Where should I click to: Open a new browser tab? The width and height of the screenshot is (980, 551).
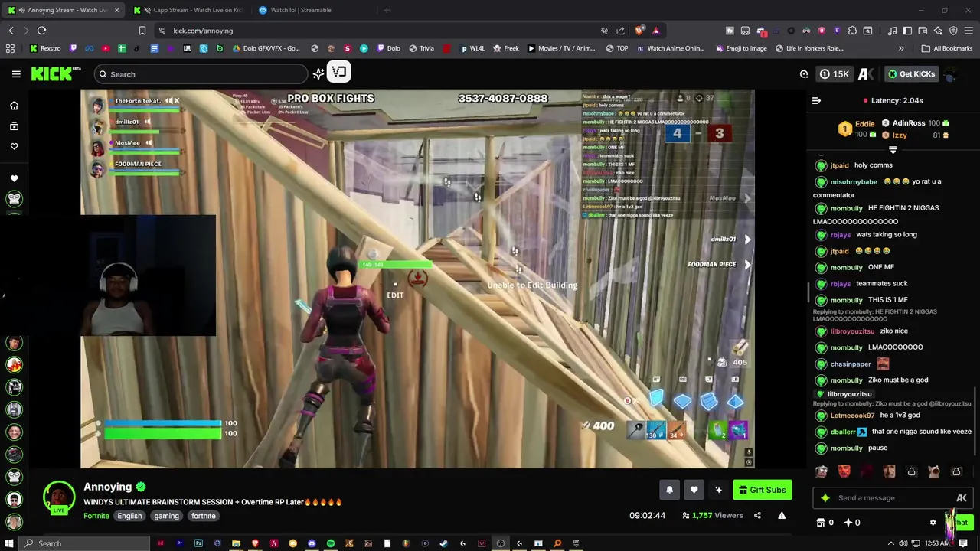(387, 10)
